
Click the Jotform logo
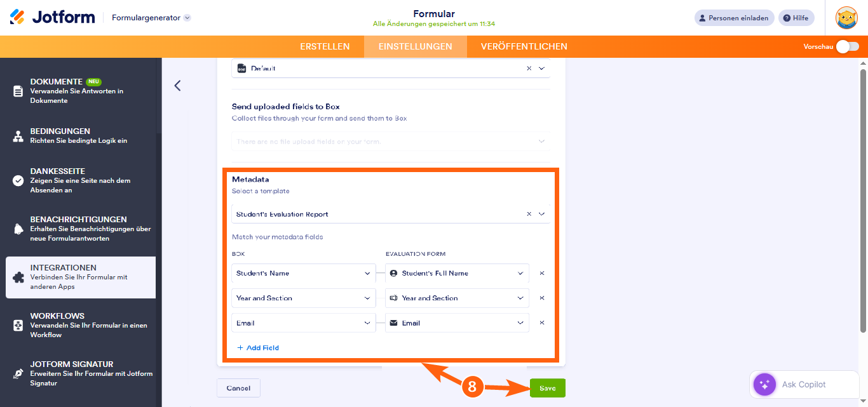coord(52,17)
